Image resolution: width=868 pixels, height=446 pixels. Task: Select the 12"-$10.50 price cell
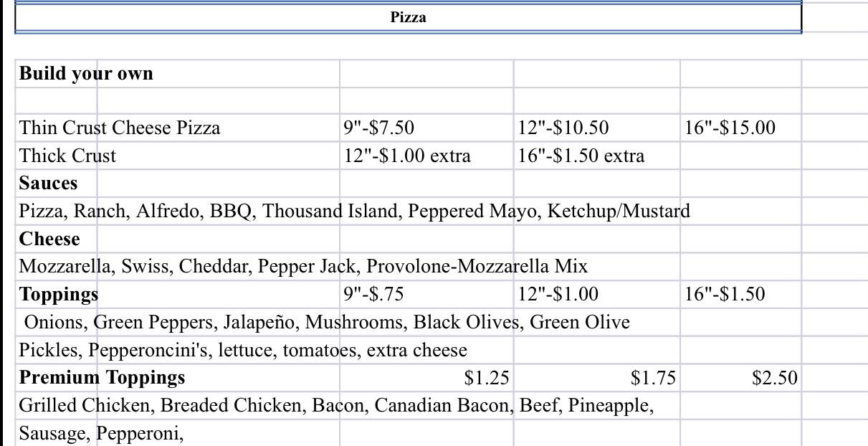pyautogui.click(x=563, y=128)
